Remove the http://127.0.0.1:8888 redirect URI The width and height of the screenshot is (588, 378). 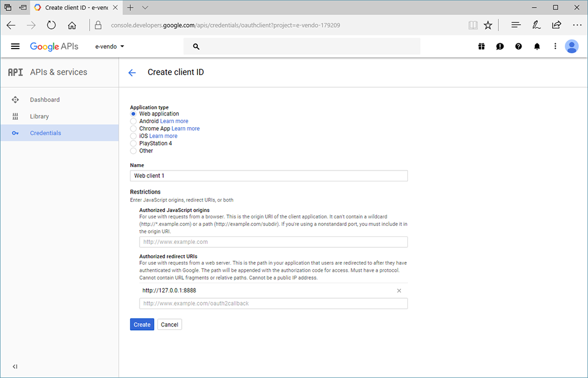(399, 291)
